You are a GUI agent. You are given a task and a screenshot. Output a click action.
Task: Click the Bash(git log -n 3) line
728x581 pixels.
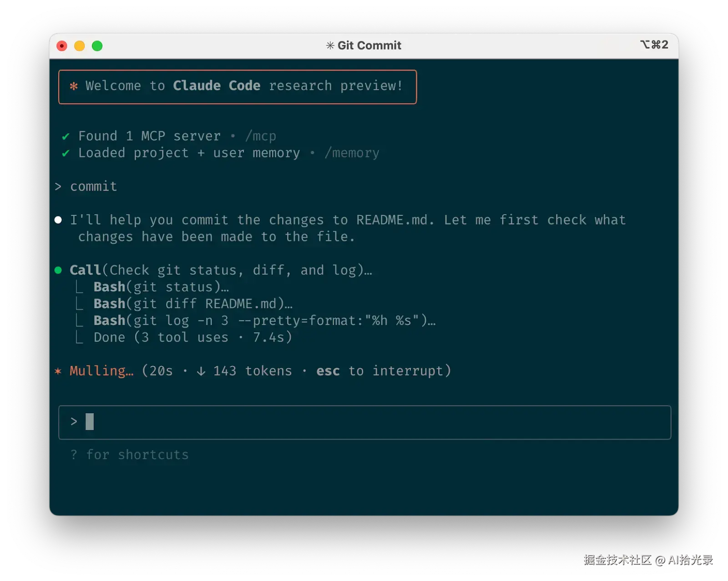[264, 321]
